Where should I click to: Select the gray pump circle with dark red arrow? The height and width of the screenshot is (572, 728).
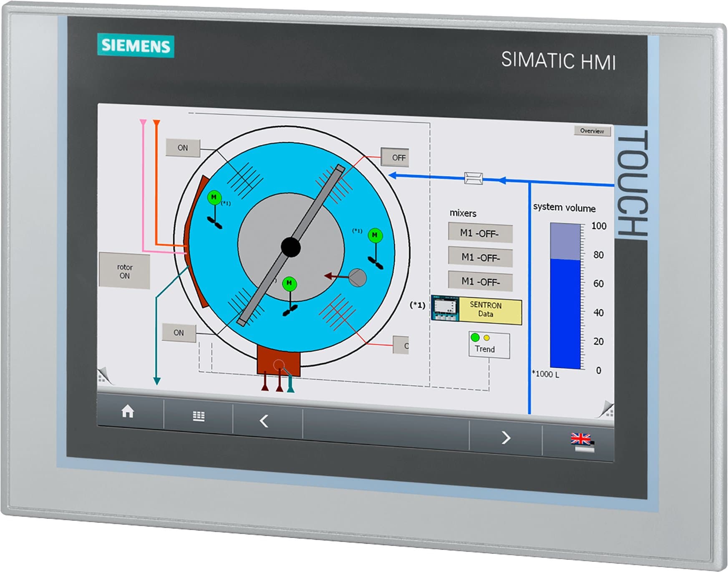tap(357, 278)
